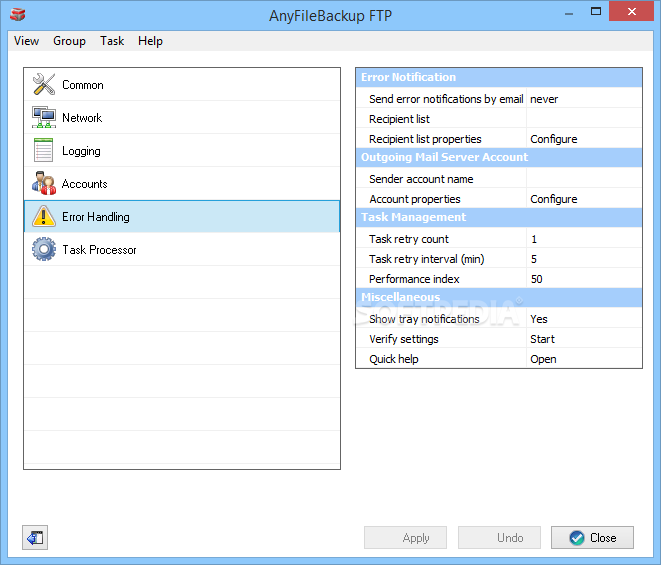Viewport: 661px width, 565px height.
Task: Click Configure for Account properties
Action: (584, 199)
